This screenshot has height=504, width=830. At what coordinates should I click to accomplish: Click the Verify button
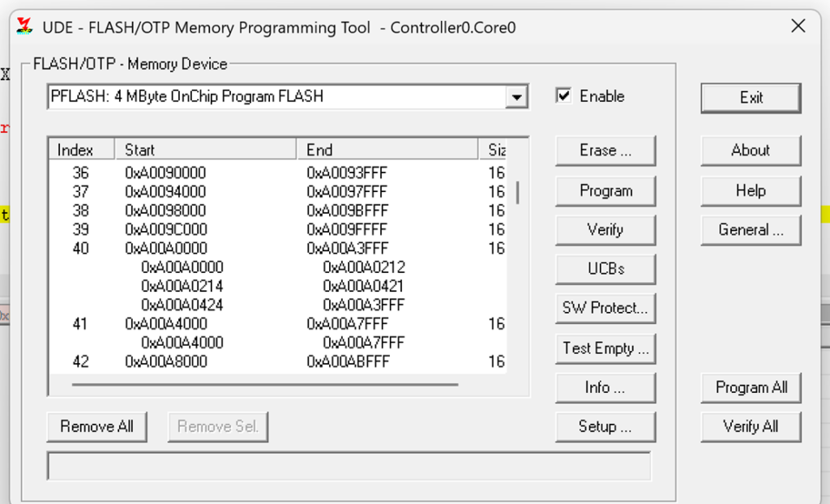coord(605,230)
